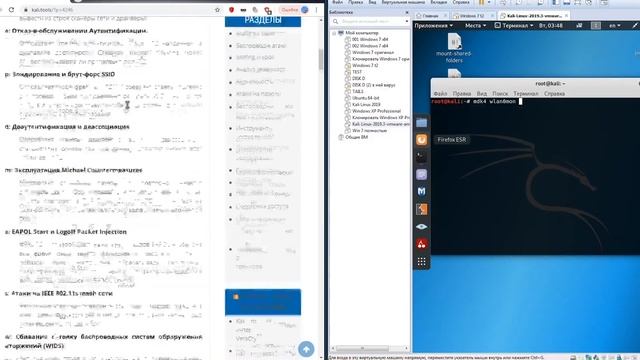Click the clock in Kali top bar
640x360 pixels.
click(551, 25)
